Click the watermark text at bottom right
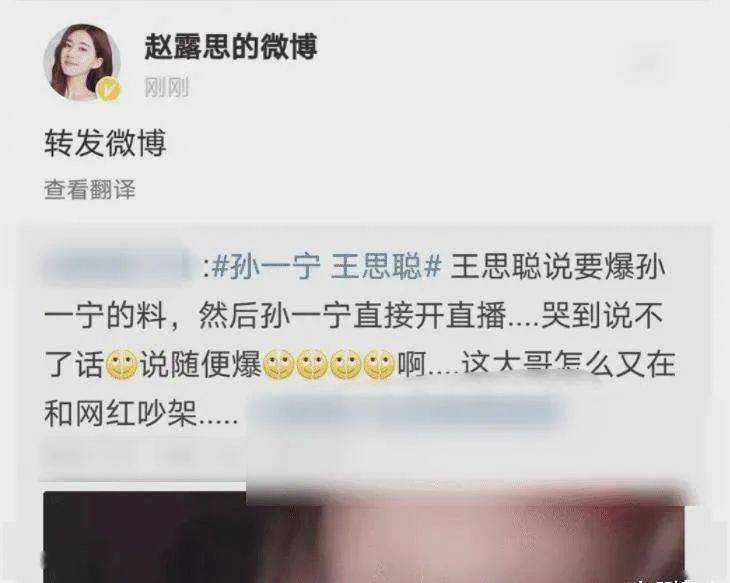Image resolution: width=730 pixels, height=583 pixels. point(665,580)
